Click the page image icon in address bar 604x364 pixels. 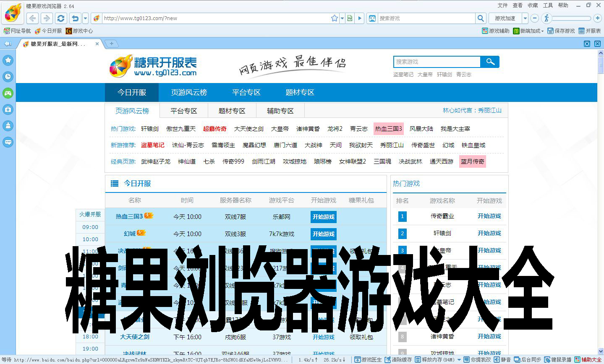(x=350, y=18)
